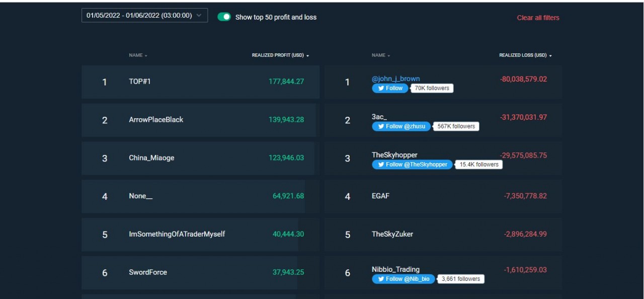
Task: Click the 3,661 followers count bubble
Action: (461, 279)
